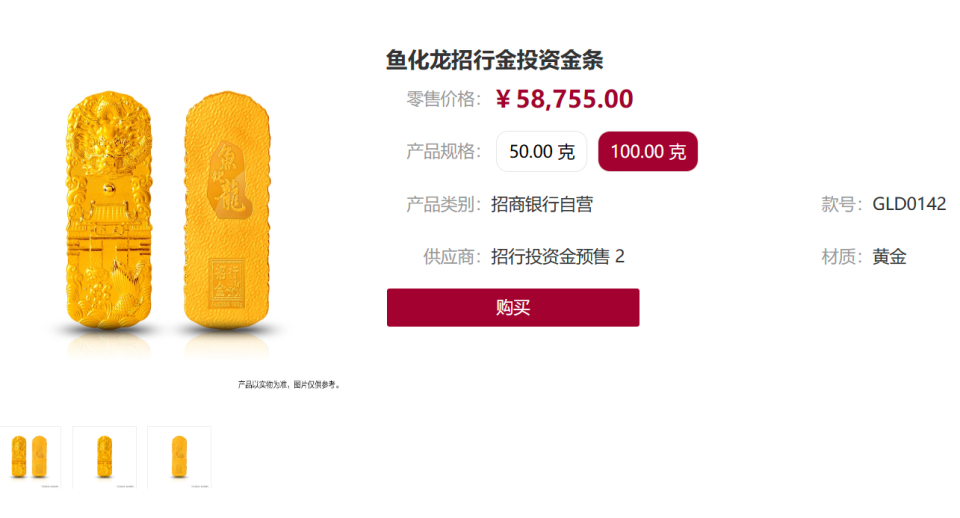Click the gold bar engraved with 鱼化龙
The height and width of the screenshot is (518, 960).
227,210
